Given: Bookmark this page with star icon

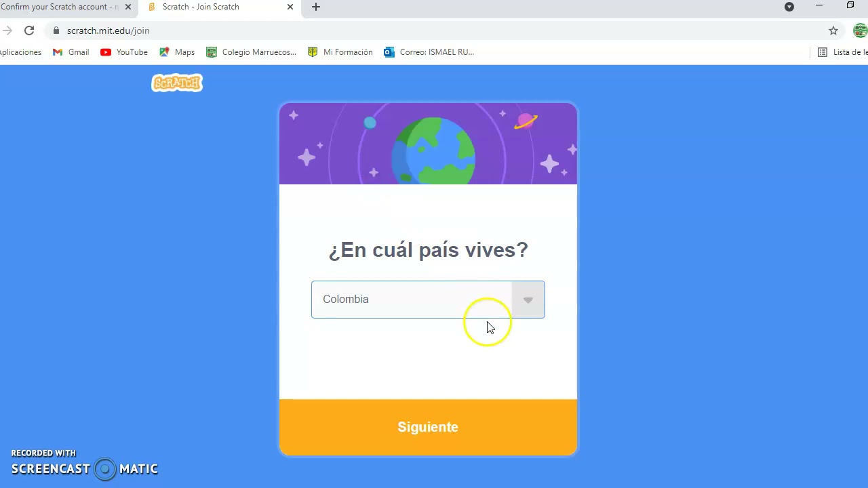Looking at the screenshot, I should 833,30.
